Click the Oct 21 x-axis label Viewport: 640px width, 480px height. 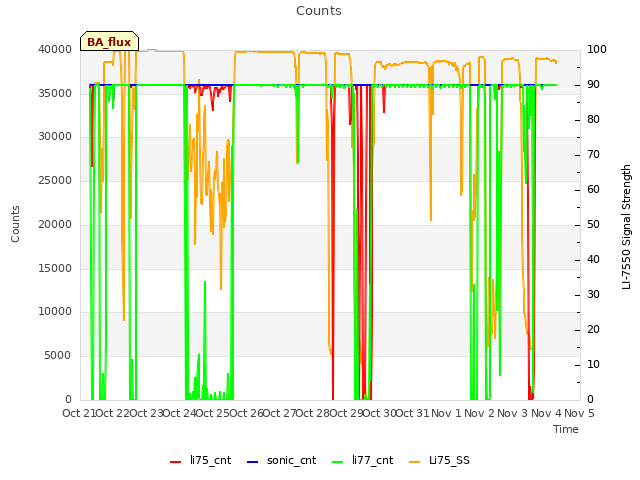pos(79,413)
